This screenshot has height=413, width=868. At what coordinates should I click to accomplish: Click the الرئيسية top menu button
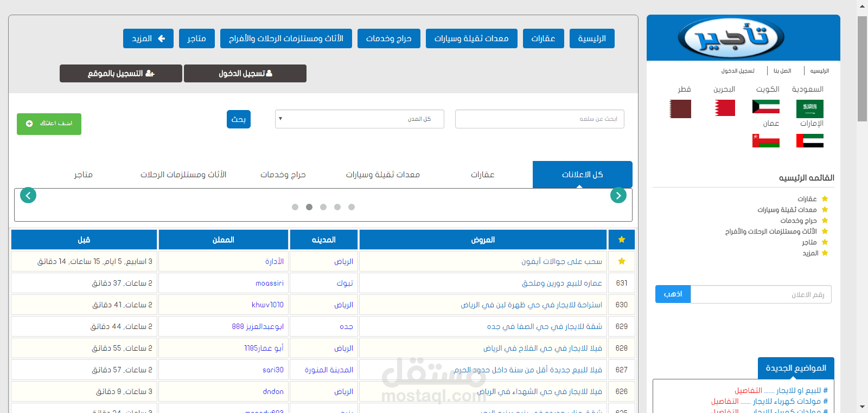(592, 38)
